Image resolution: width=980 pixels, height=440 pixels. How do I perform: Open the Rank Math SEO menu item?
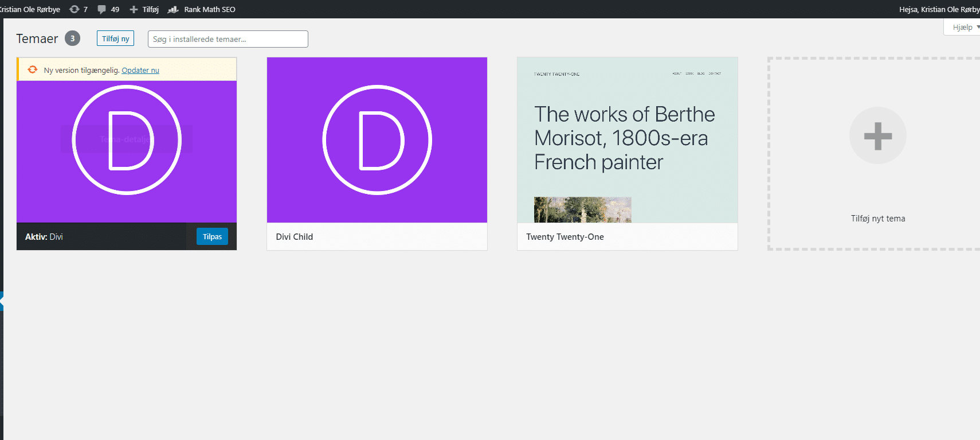(x=209, y=9)
